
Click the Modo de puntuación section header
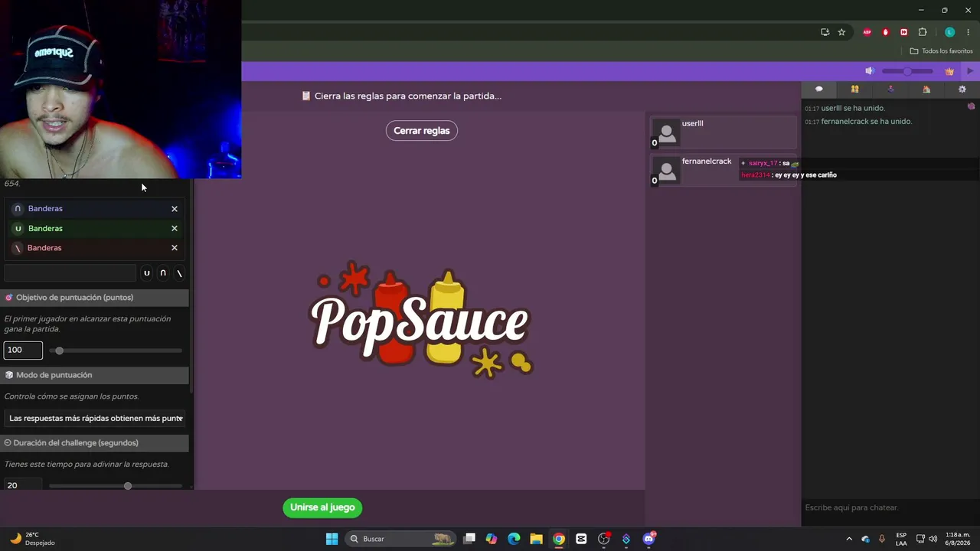point(94,375)
